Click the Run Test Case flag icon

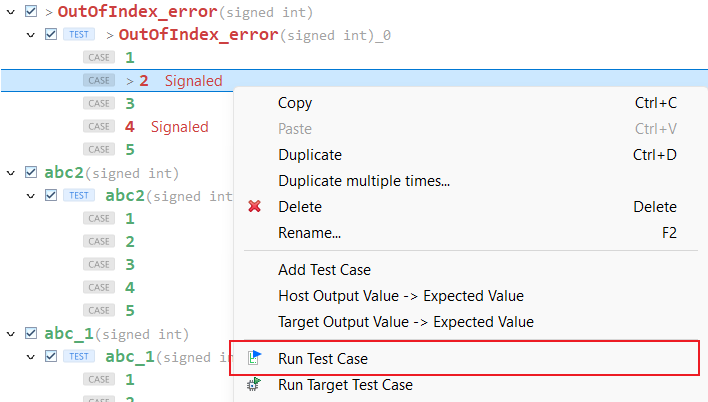tap(255, 358)
